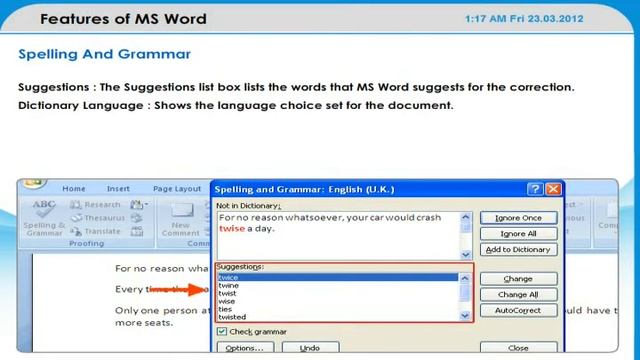Click the dialog Help question mark button
The height and width of the screenshot is (360, 640).
[535, 189]
